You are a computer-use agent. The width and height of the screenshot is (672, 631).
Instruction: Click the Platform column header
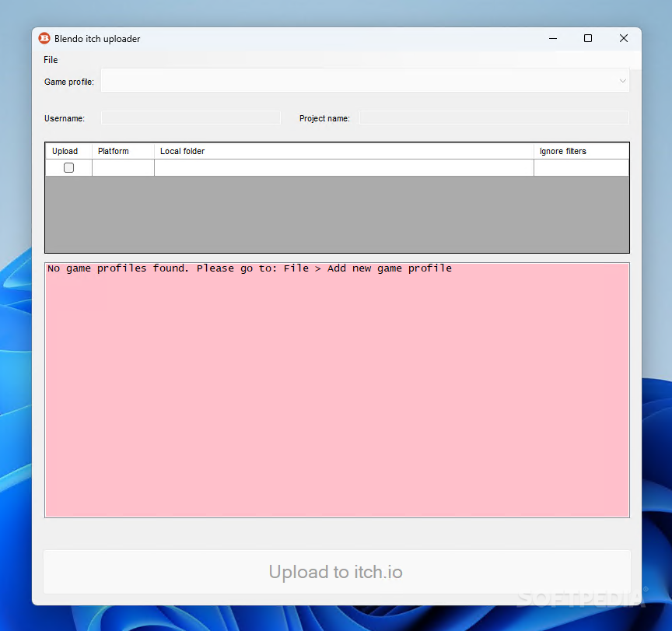[123, 151]
